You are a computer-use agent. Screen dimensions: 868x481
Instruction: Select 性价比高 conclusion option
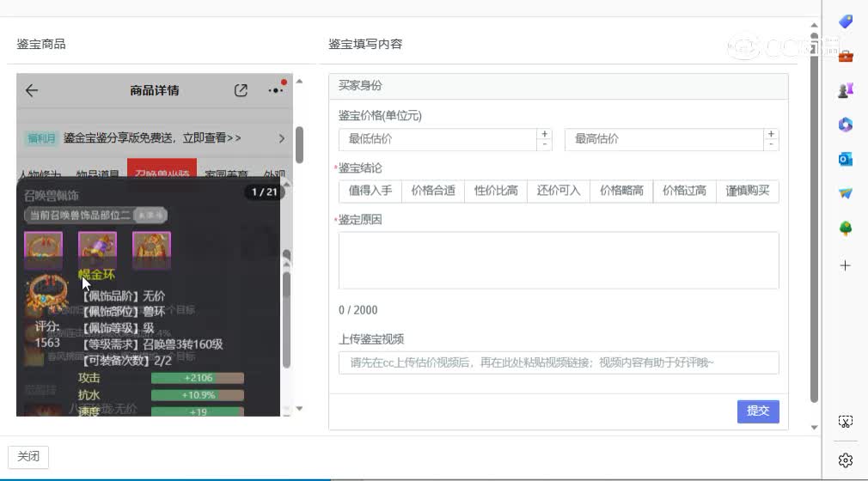point(496,191)
